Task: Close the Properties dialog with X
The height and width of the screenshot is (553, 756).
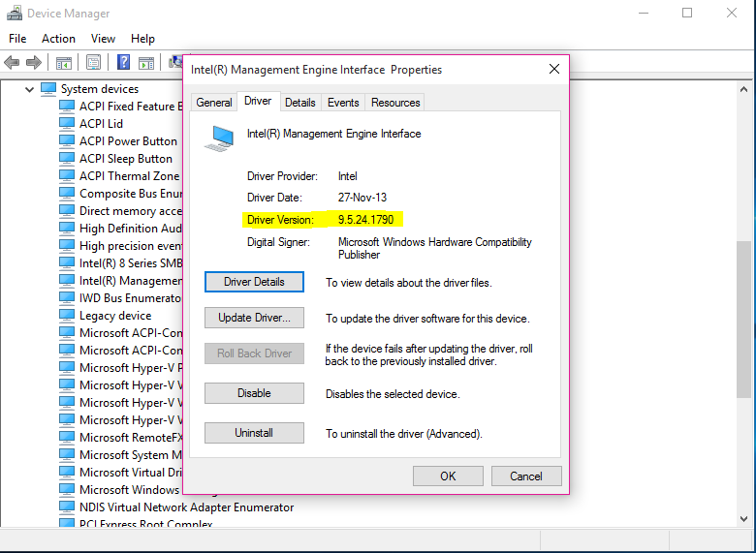Action: coord(554,70)
